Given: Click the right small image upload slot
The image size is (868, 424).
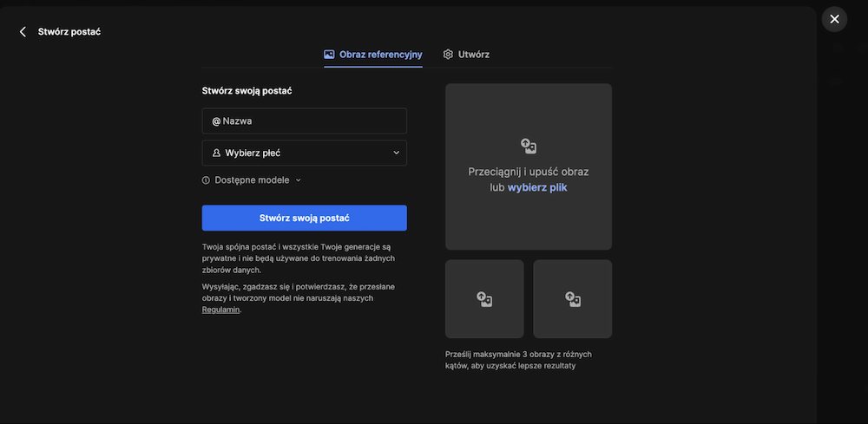Looking at the screenshot, I should point(573,299).
